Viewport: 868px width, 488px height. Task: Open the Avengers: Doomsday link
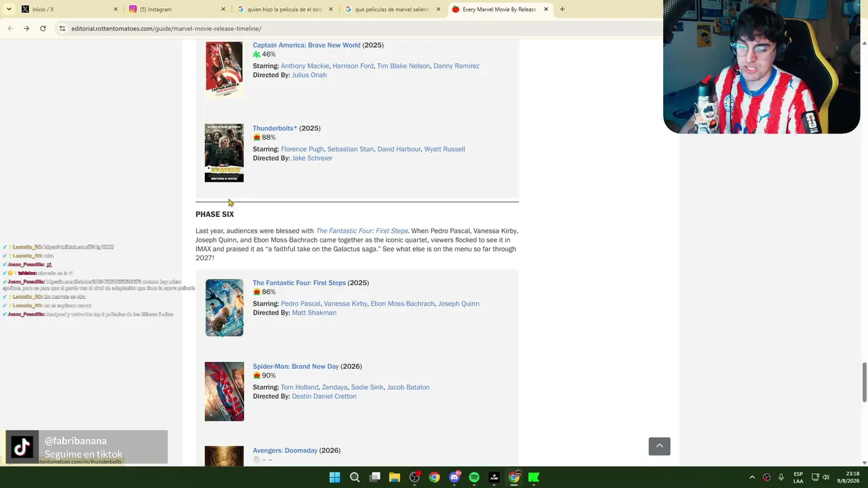285,451
